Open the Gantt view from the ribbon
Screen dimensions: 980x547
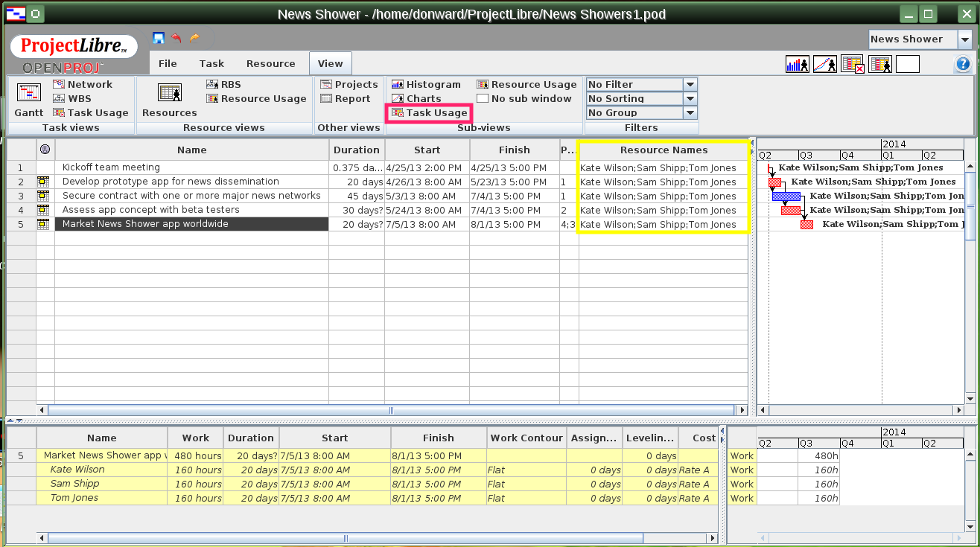pos(29,99)
